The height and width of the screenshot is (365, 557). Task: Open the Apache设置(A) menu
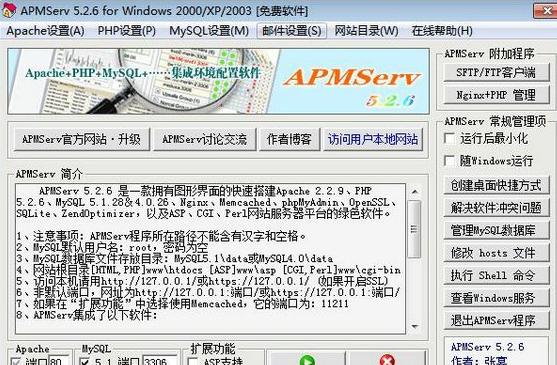click(45, 31)
